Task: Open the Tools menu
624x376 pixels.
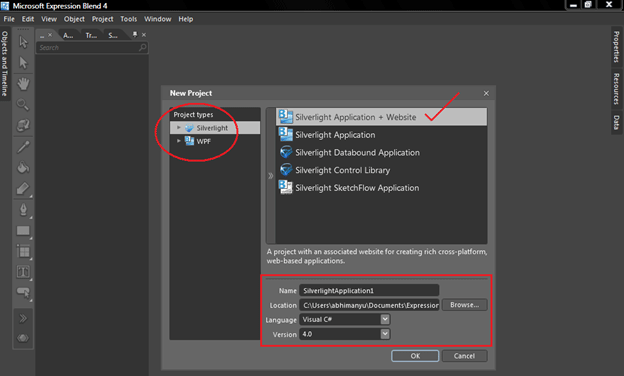Action: point(129,19)
